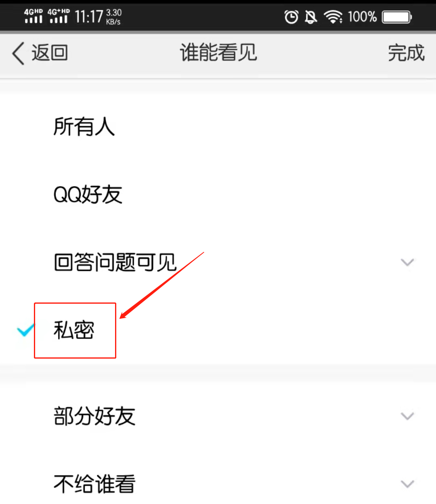The image size is (436, 504).
Task: Tap the alarm clock status icon
Action: coord(291,17)
